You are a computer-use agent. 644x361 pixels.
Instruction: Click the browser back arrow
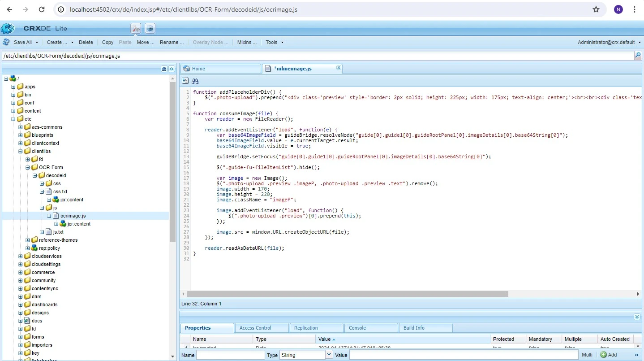tap(9, 9)
